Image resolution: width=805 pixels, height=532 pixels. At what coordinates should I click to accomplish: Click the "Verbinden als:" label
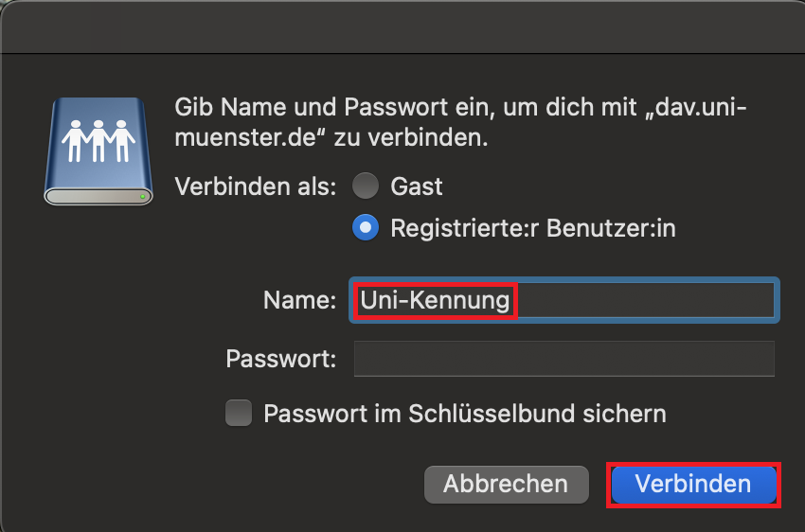point(256,186)
